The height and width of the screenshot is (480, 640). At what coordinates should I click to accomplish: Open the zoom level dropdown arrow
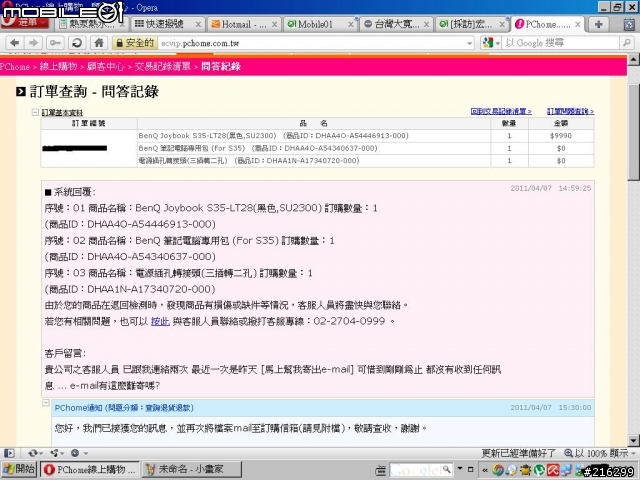pyautogui.click(x=634, y=453)
